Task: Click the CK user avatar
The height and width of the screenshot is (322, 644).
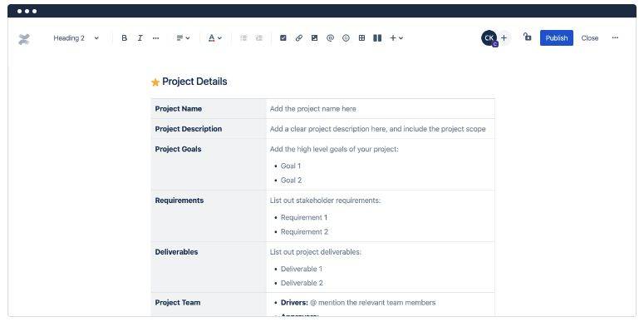Action: (x=489, y=37)
